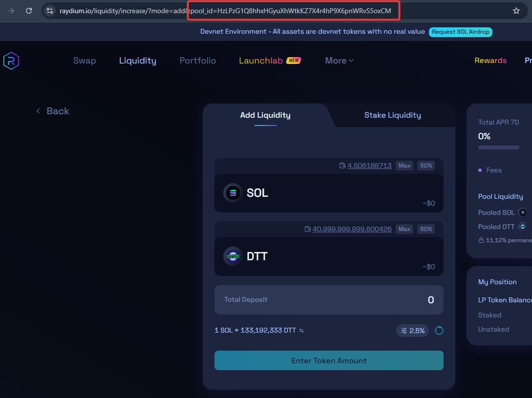This screenshot has height=398, width=532.
Task: Open the Swap page from navigation
Action: 85,61
